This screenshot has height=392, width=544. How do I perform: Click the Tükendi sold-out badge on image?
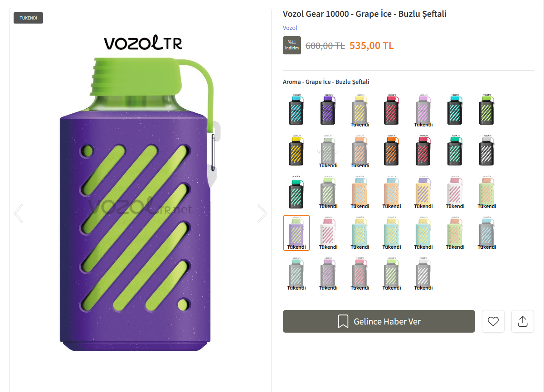28,18
